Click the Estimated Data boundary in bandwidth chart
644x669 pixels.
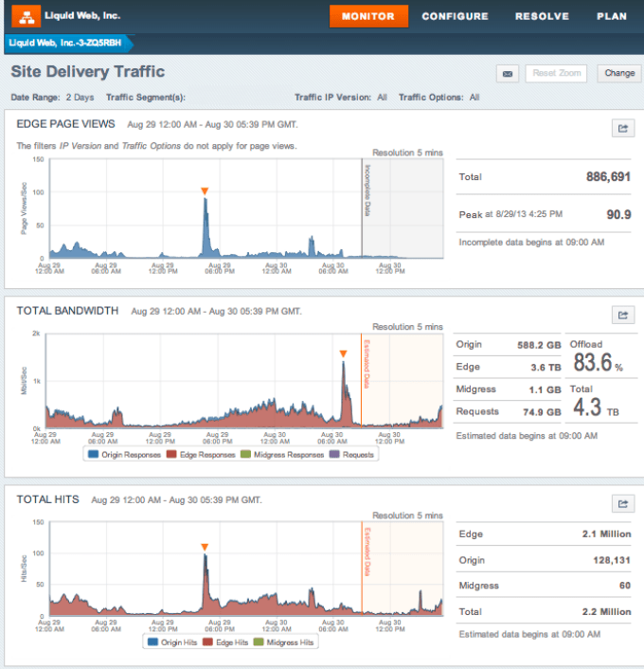pos(361,381)
